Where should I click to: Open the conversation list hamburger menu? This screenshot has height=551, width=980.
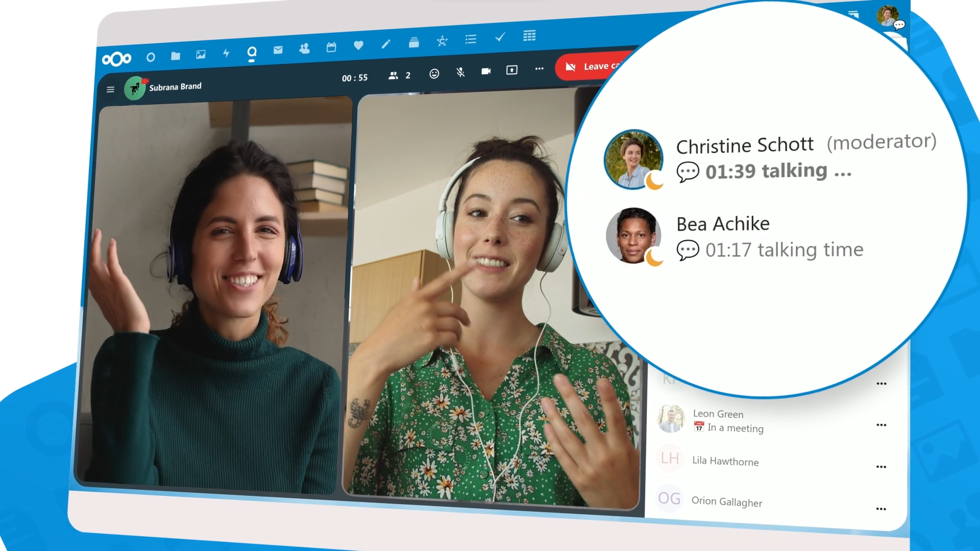[110, 89]
